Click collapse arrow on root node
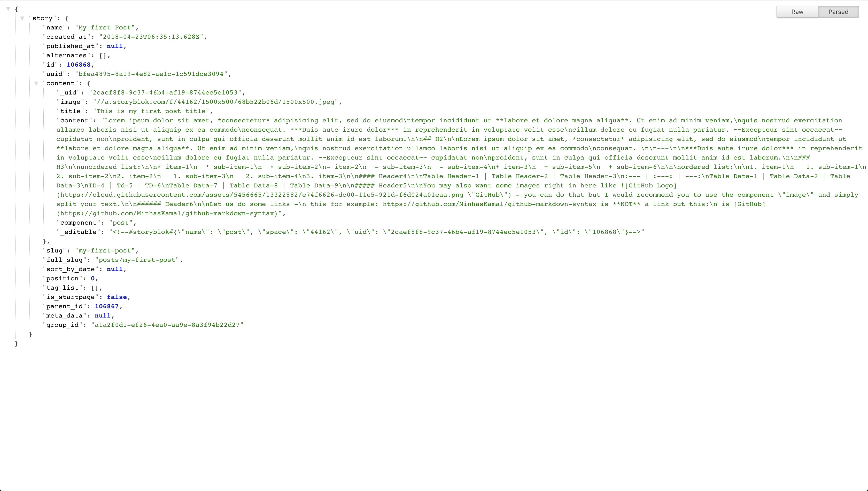The width and height of the screenshot is (868, 491). (x=8, y=8)
